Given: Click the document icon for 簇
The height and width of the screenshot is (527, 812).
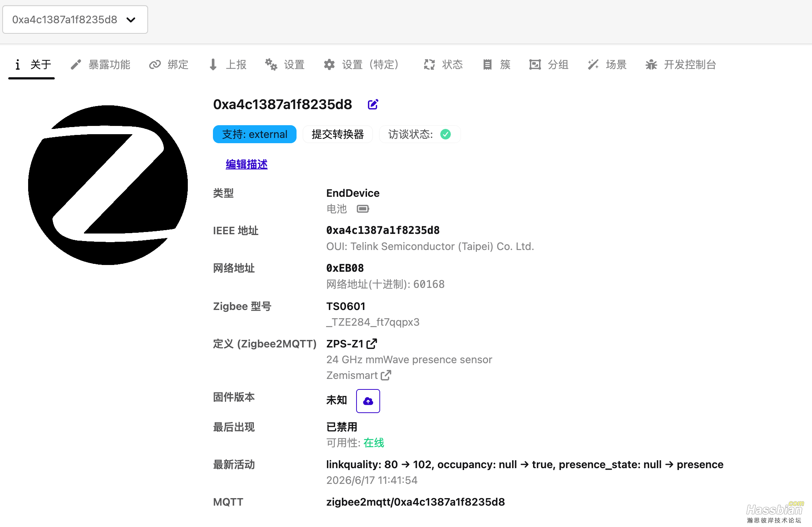Looking at the screenshot, I should click(487, 65).
